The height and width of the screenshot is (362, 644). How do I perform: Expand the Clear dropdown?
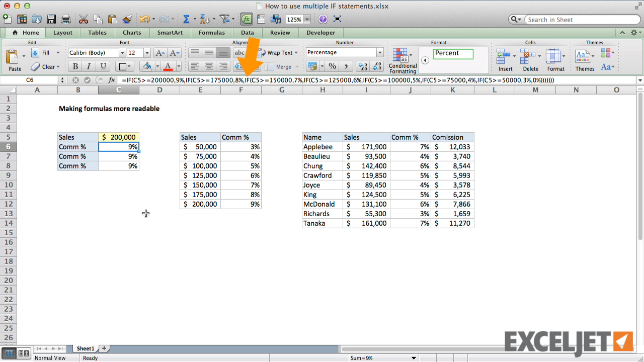pyautogui.click(x=58, y=67)
